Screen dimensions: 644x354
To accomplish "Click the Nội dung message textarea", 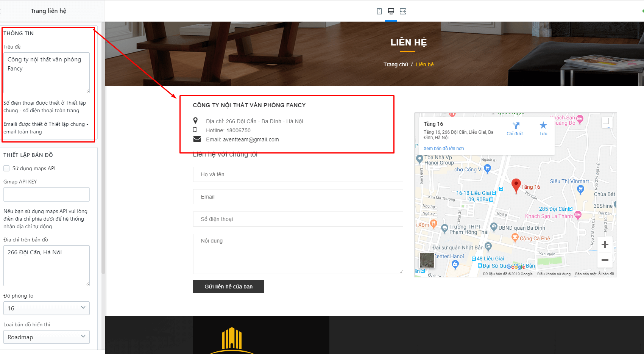I will coord(298,254).
